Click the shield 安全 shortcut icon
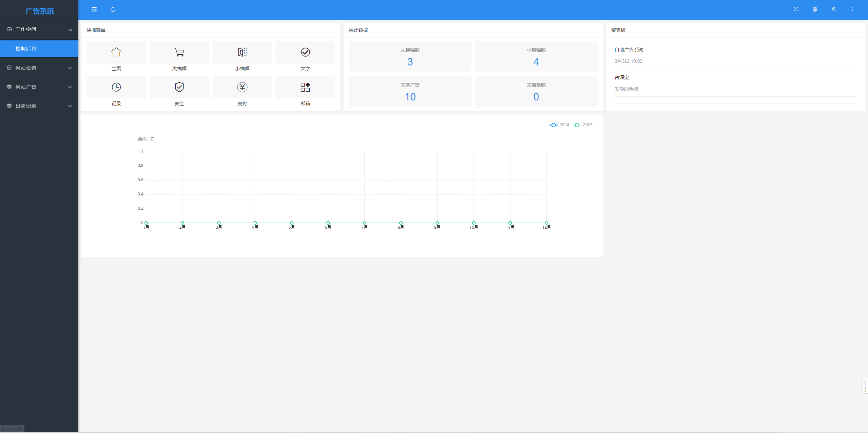 click(179, 87)
